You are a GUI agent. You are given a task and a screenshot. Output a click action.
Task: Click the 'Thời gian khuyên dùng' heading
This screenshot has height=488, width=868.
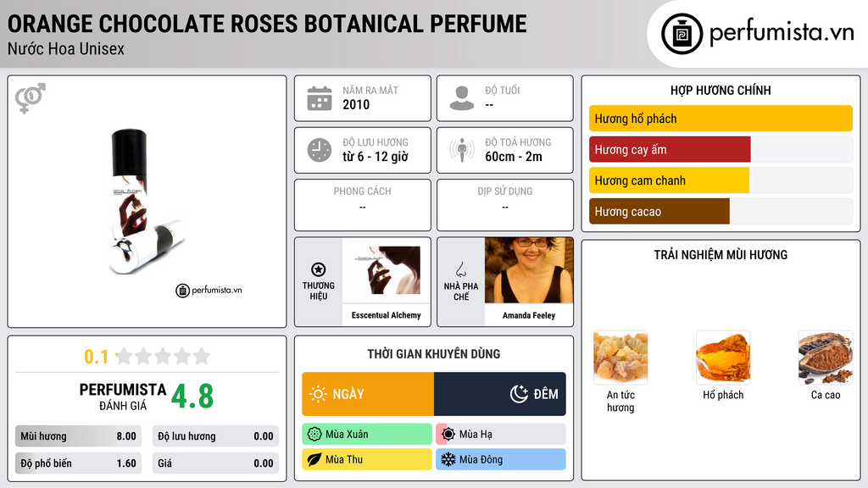click(434, 354)
